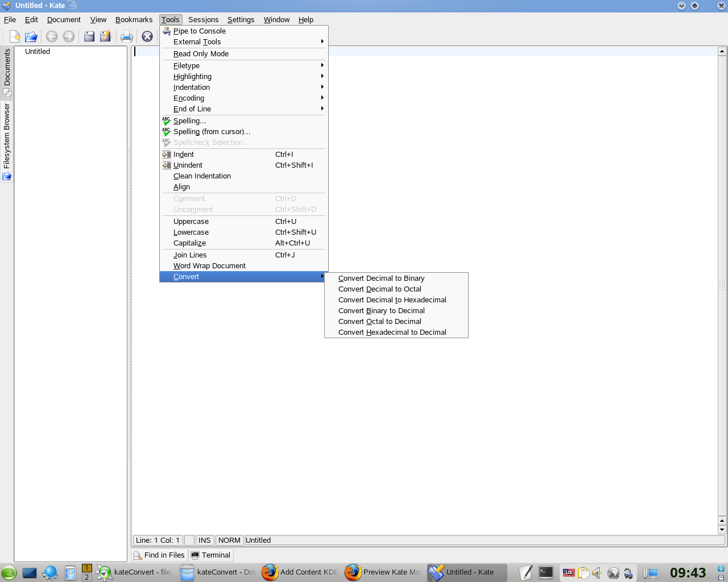Toggle Read Only Mode

point(243,54)
